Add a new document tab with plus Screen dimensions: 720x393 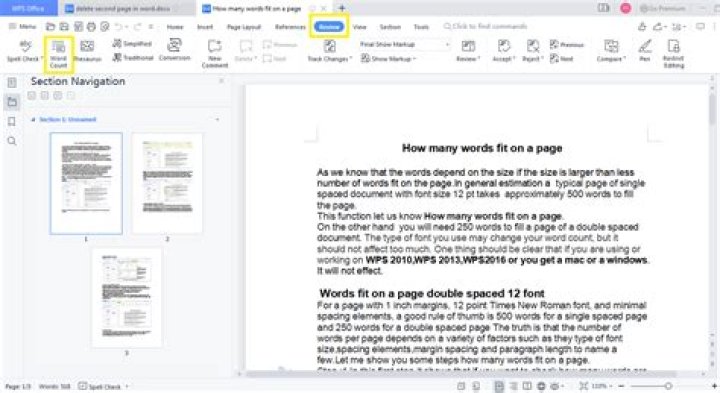click(342, 8)
